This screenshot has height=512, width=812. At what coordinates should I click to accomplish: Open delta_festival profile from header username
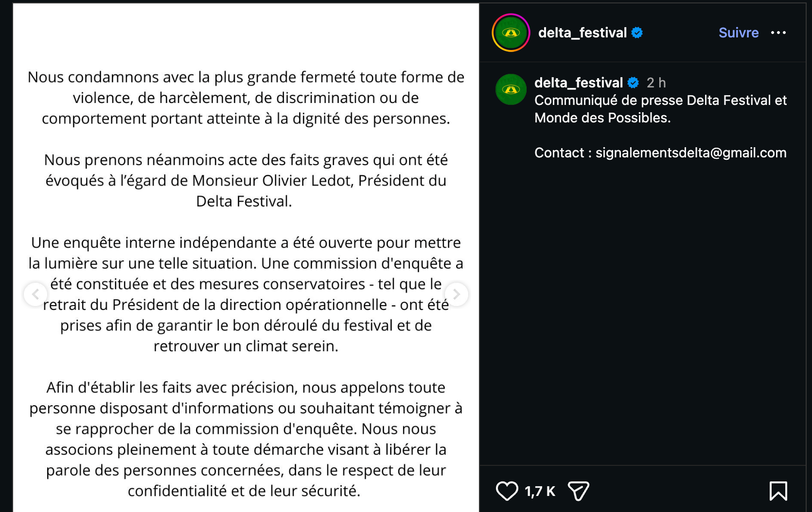click(583, 33)
